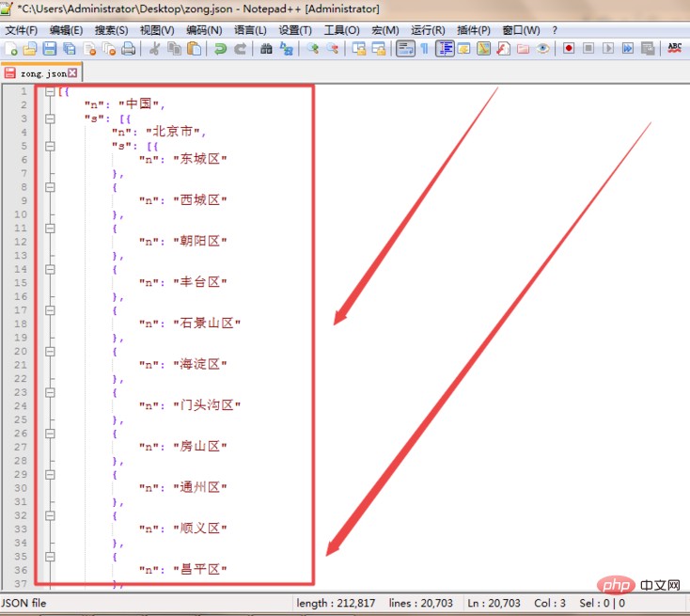The height and width of the screenshot is (616, 690).
Task: Click the Close file toolbar icon
Action: [x=89, y=49]
